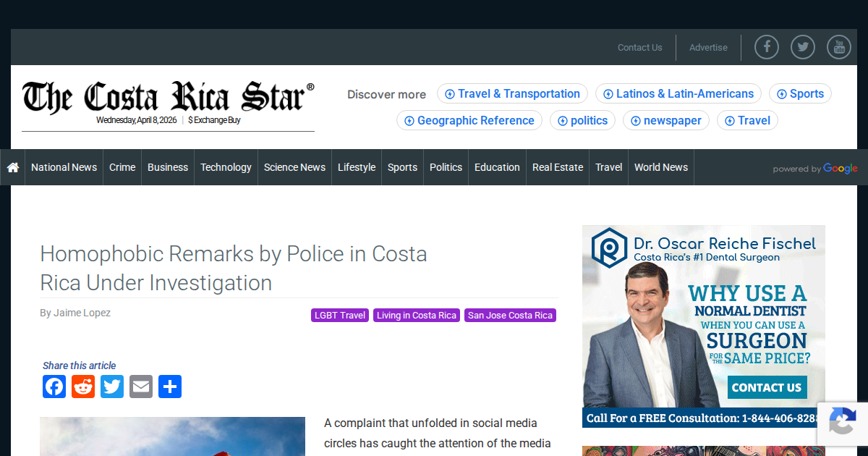Open Crime section in navbar
The width and height of the screenshot is (868, 456).
pyautogui.click(x=122, y=167)
